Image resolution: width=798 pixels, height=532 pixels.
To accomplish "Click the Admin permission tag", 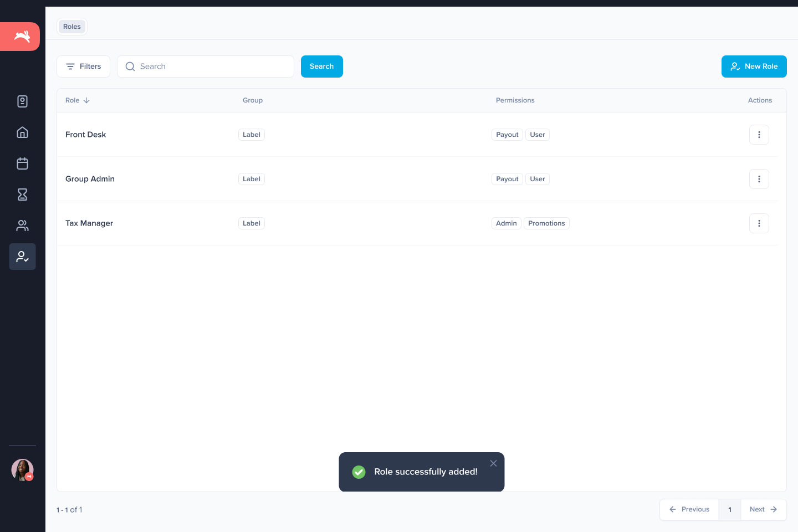I will pos(507,223).
